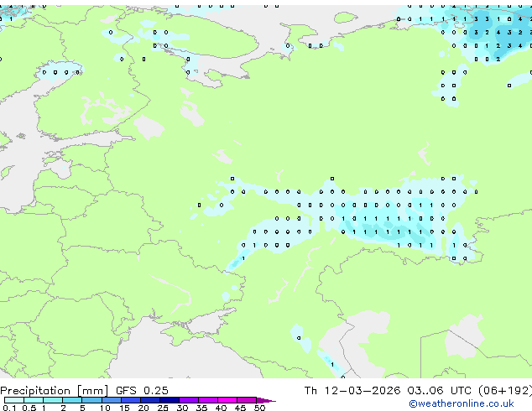Click the "Th 12-03-2026" date text
This screenshot has width=532, height=411.
click(x=352, y=391)
